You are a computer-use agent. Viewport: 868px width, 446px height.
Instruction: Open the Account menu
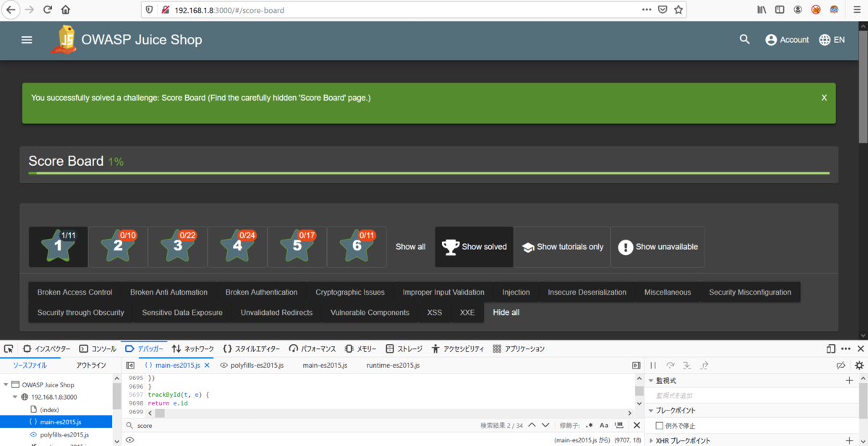787,40
